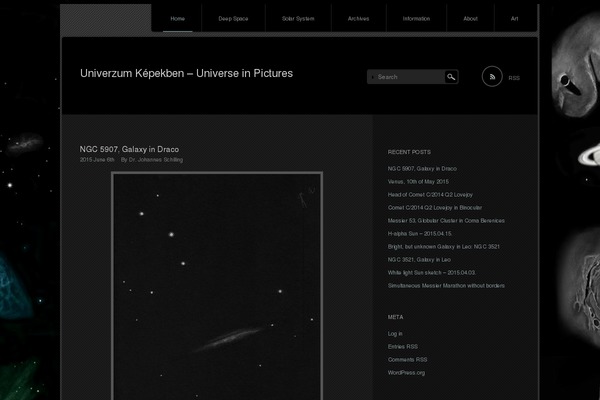The image size is (600, 400).
Task: Click the search magnifier icon
Action: point(451,77)
